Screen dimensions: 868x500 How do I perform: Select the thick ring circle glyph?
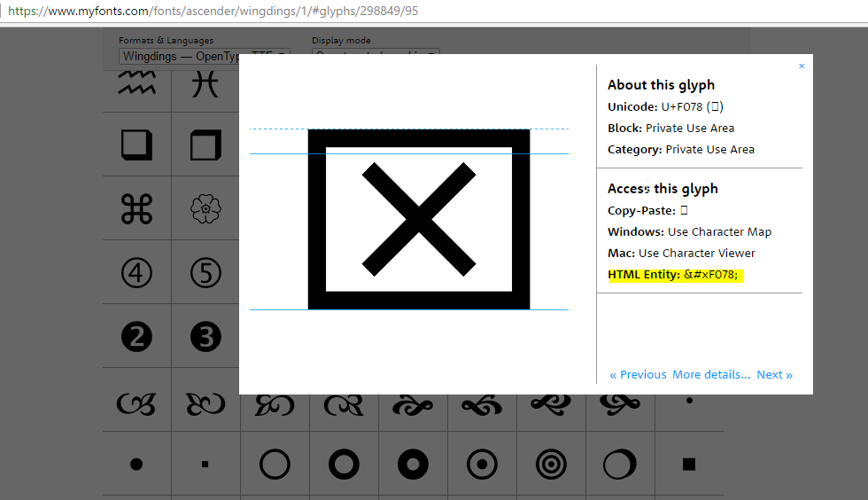click(x=344, y=464)
